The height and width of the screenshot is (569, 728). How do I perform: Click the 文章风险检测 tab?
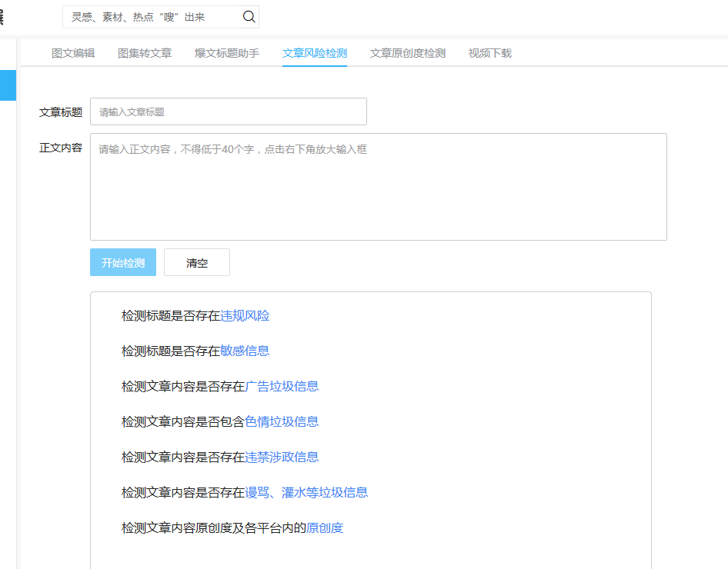click(315, 53)
